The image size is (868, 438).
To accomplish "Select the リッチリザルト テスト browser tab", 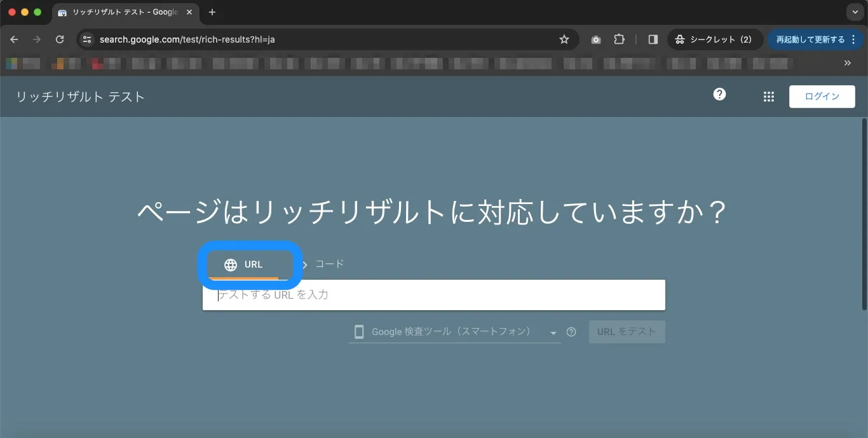I will coord(125,12).
